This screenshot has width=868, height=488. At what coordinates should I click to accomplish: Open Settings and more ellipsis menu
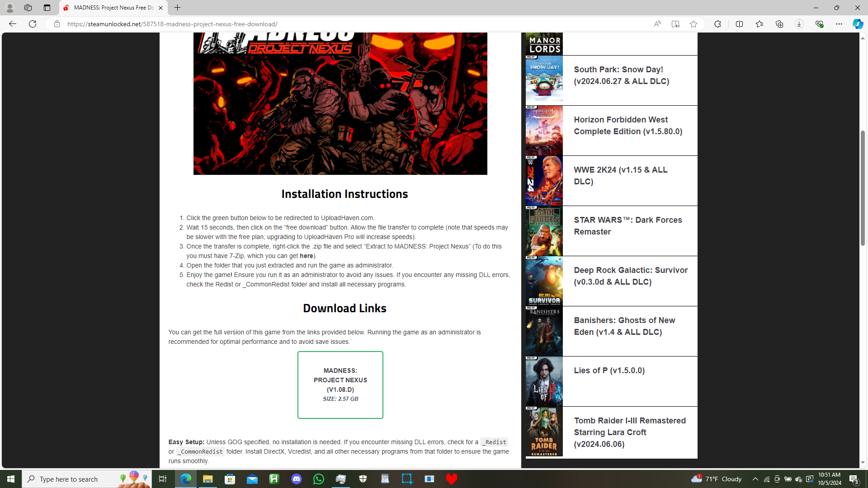pyautogui.click(x=839, y=24)
